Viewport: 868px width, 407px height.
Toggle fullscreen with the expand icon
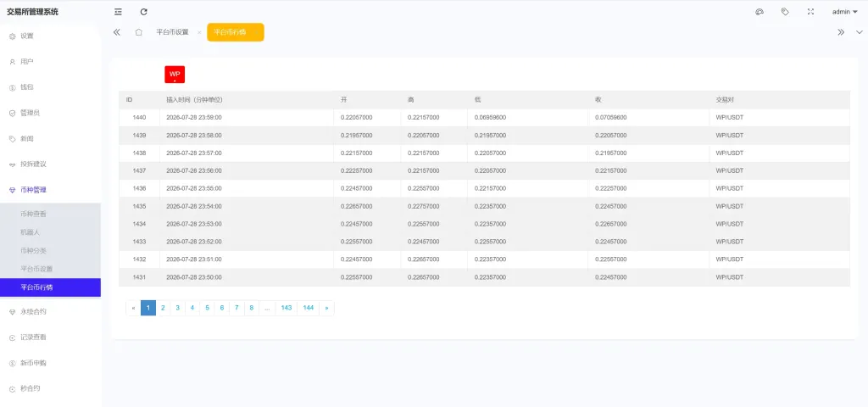(x=810, y=12)
